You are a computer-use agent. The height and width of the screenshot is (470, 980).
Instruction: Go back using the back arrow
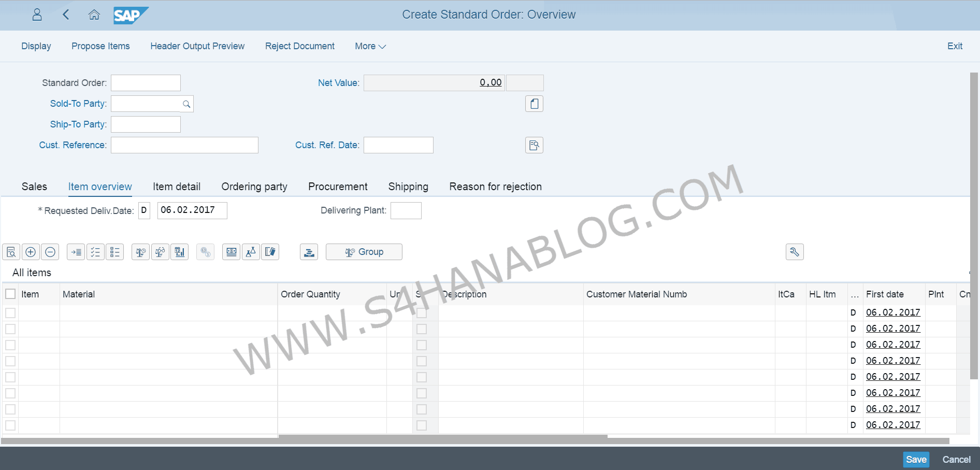tap(66, 15)
